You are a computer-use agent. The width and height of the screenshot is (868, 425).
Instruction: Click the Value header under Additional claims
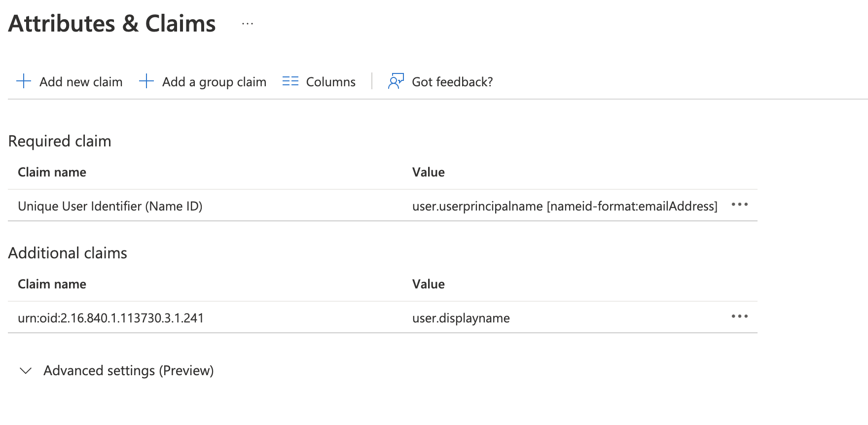(x=428, y=284)
